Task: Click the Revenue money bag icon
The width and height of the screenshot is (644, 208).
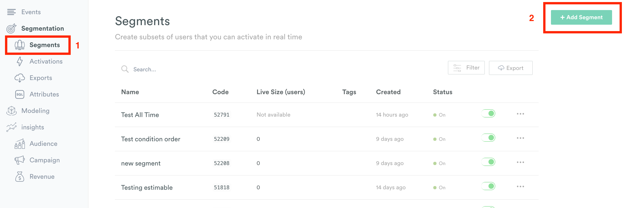Action: pyautogui.click(x=20, y=177)
